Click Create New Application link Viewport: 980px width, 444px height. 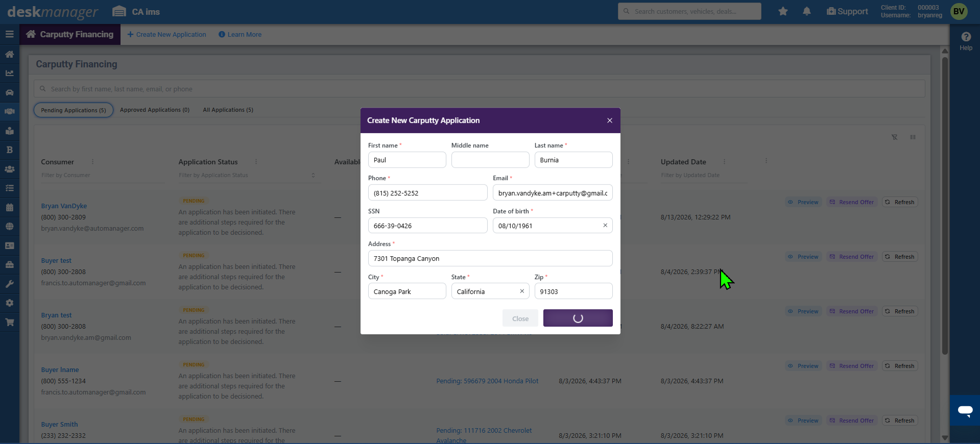tap(166, 34)
